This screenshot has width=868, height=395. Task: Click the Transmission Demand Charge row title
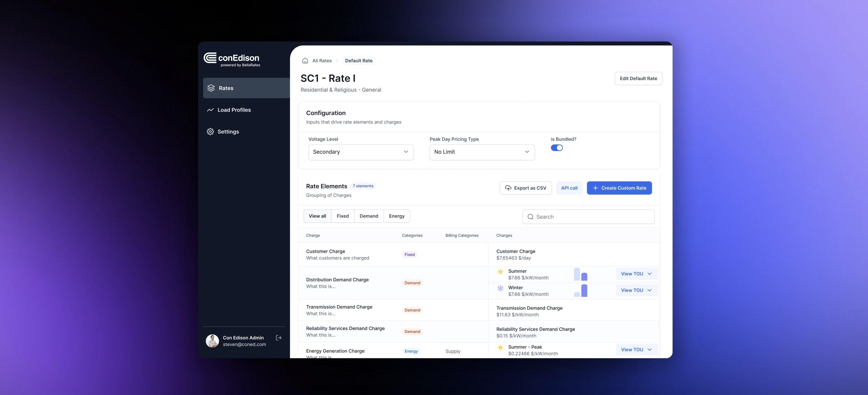coord(339,307)
